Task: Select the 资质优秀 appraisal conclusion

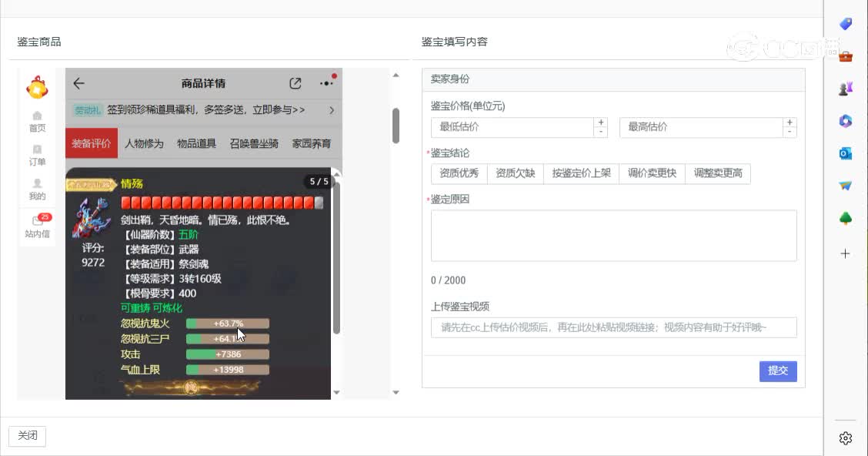Action: coord(459,173)
